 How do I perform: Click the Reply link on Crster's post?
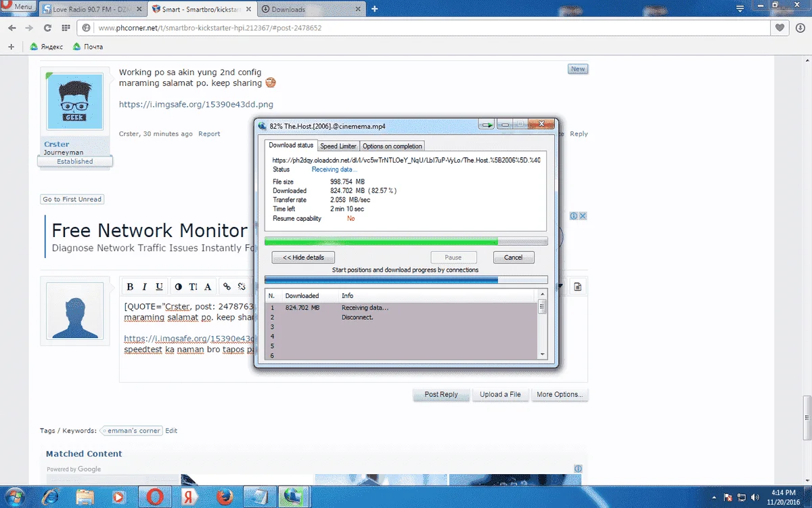tap(579, 133)
